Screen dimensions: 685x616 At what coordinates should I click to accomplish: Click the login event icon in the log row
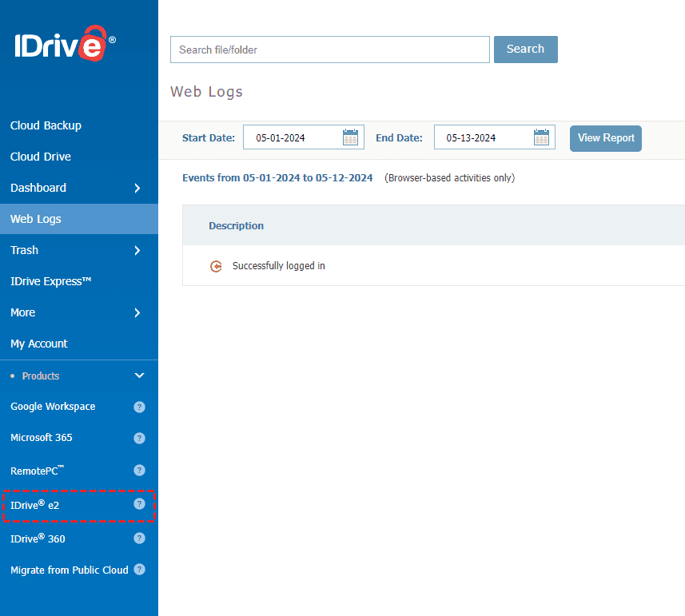point(216,266)
